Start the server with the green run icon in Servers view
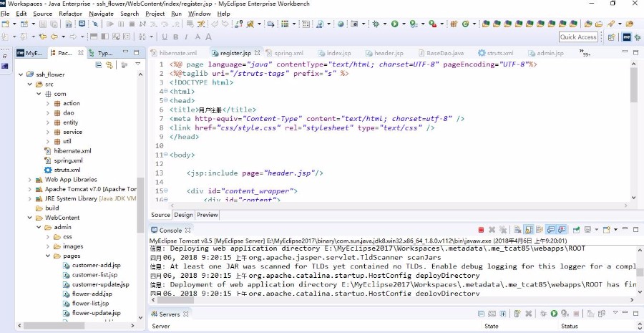Image resolution: width=644 pixels, height=333 pixels. (554, 314)
